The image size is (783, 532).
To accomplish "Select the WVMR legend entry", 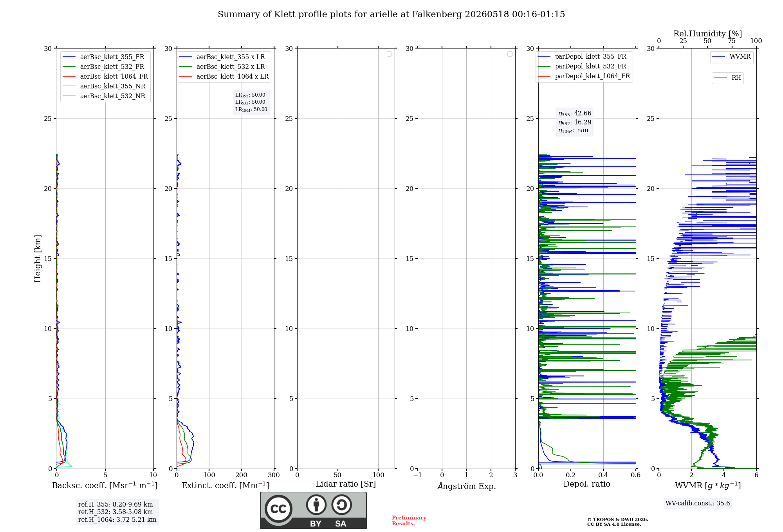I will [x=731, y=57].
